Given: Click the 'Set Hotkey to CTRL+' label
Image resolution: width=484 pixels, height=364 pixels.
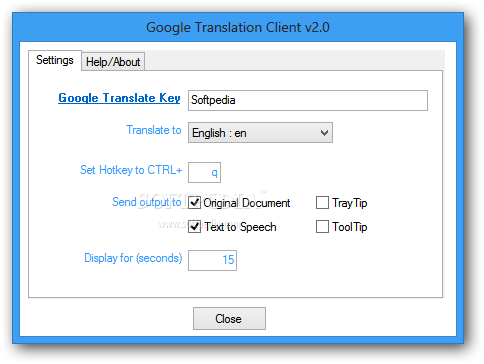Looking at the screenshot, I should click(131, 170).
